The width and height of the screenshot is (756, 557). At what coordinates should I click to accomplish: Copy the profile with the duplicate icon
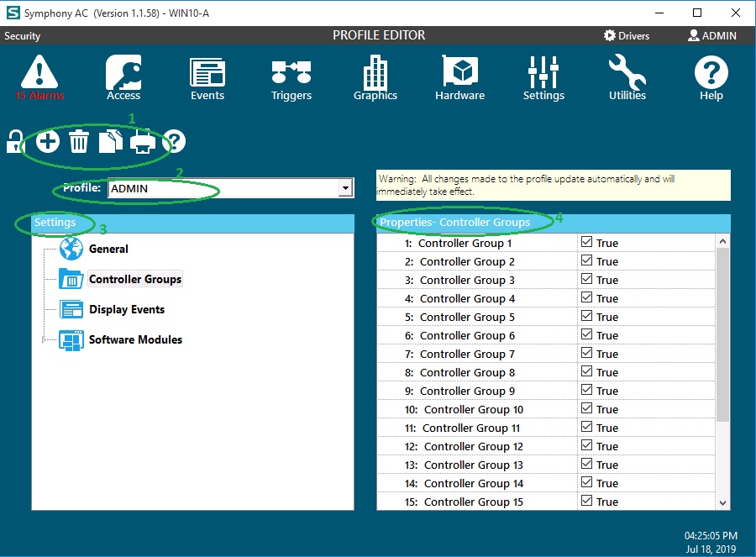[x=110, y=141]
